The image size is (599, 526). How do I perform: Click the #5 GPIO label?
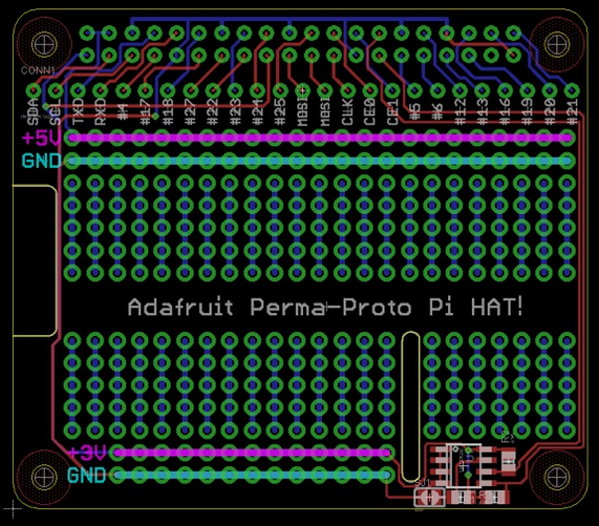[x=415, y=112]
